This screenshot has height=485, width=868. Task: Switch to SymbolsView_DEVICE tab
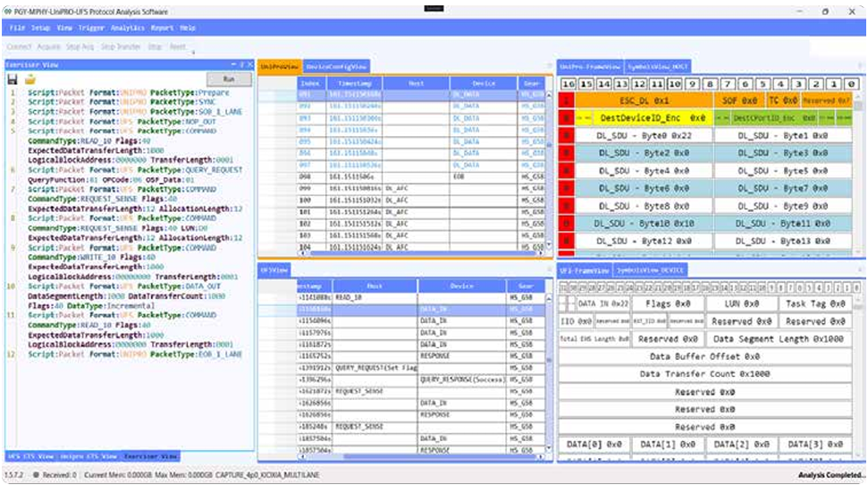(651, 270)
